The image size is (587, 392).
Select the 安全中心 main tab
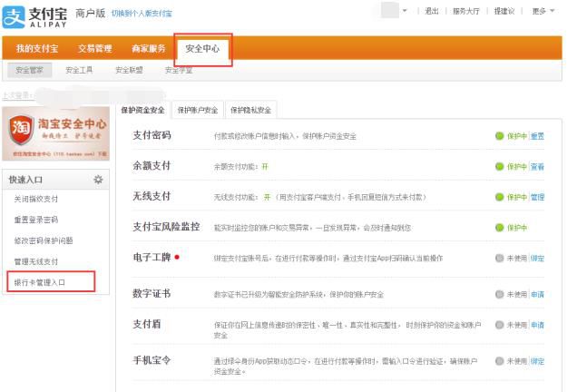click(x=202, y=49)
